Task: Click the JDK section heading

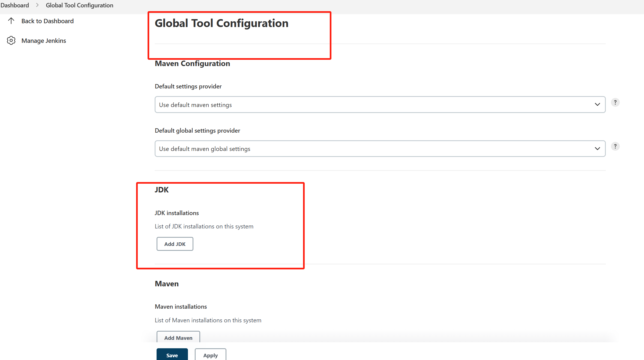Action: pyautogui.click(x=162, y=190)
